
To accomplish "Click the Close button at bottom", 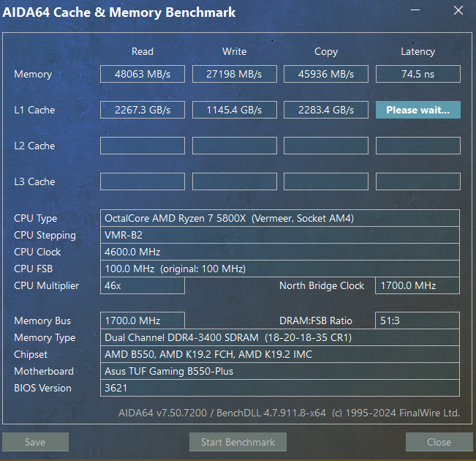I will click(439, 442).
